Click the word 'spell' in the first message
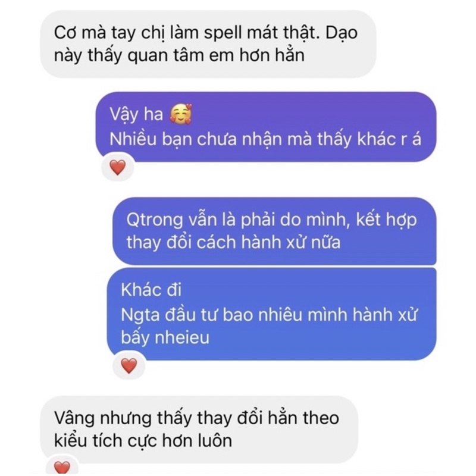 [x=223, y=33]
